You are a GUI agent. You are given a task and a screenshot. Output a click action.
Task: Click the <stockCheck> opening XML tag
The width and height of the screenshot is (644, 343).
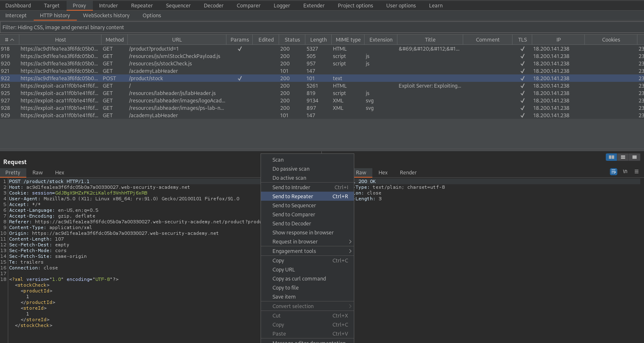pos(32,285)
